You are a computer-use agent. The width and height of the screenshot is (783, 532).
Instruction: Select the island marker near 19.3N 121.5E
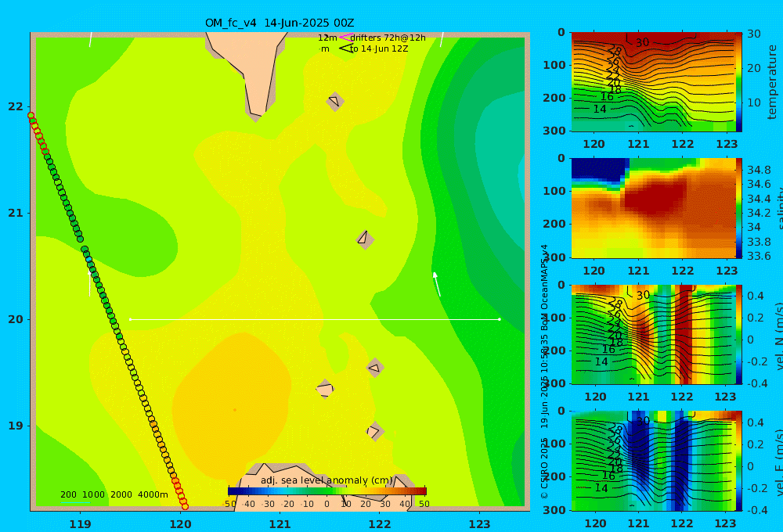(x=325, y=389)
